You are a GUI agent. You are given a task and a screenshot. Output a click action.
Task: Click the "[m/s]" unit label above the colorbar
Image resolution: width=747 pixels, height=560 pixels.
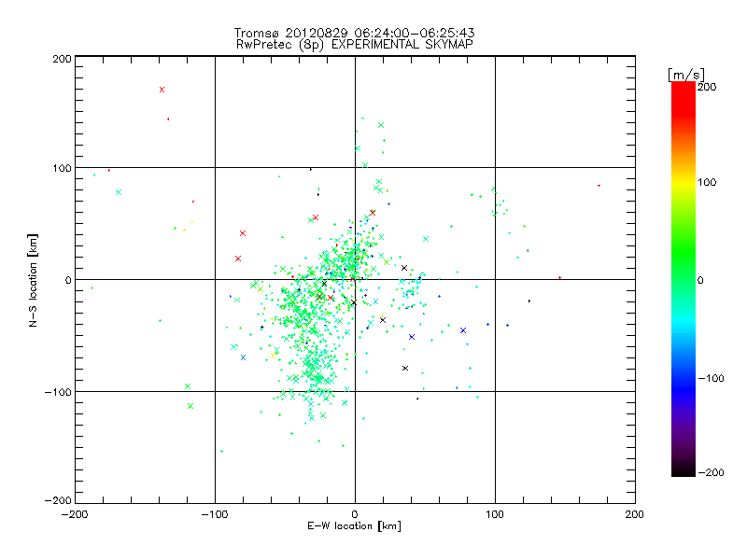(686, 75)
